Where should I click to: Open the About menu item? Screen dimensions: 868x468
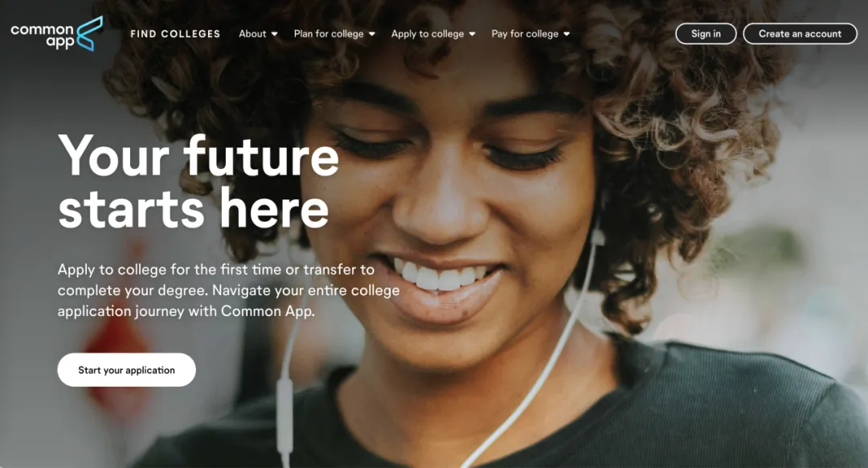tap(252, 34)
